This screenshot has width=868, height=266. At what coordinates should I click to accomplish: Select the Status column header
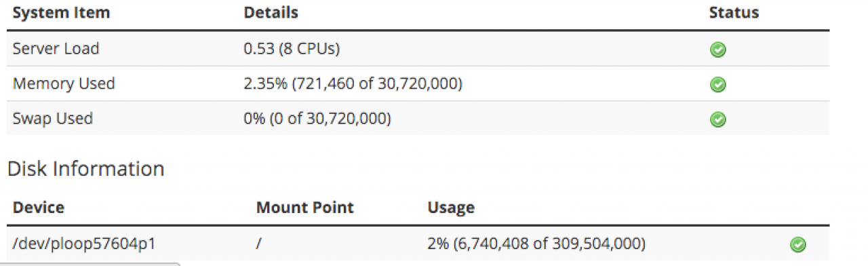pos(734,13)
